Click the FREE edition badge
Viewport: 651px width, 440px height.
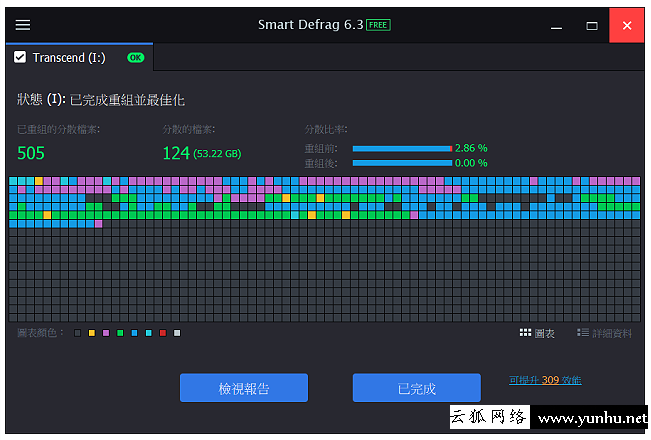click(378, 25)
